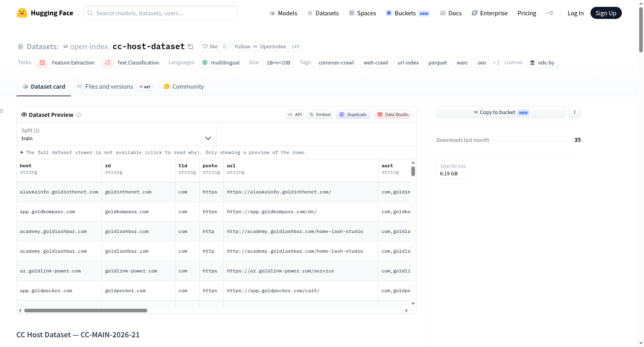The height and width of the screenshot is (347, 644).
Task: Copy dataset name with copy icon
Action: coord(191,46)
